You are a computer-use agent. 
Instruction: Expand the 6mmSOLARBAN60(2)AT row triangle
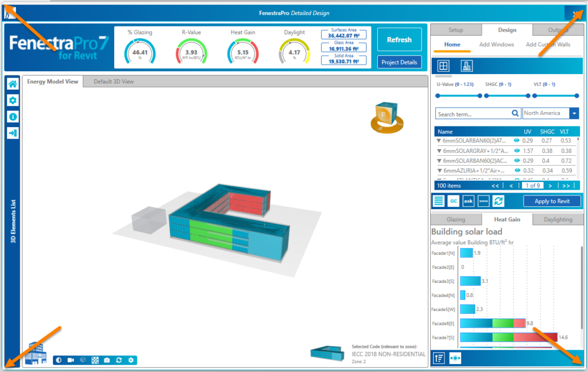(x=439, y=141)
